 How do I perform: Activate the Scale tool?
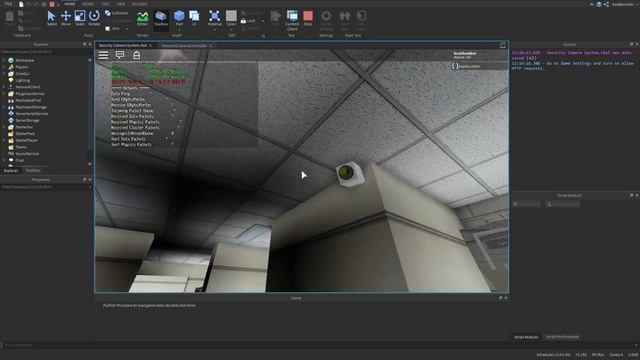[80, 18]
